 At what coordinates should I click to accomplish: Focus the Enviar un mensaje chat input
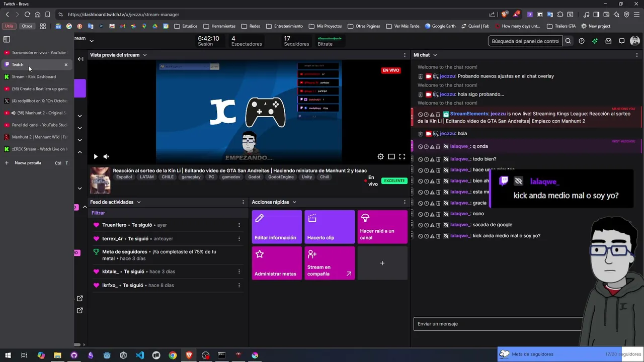(498, 324)
